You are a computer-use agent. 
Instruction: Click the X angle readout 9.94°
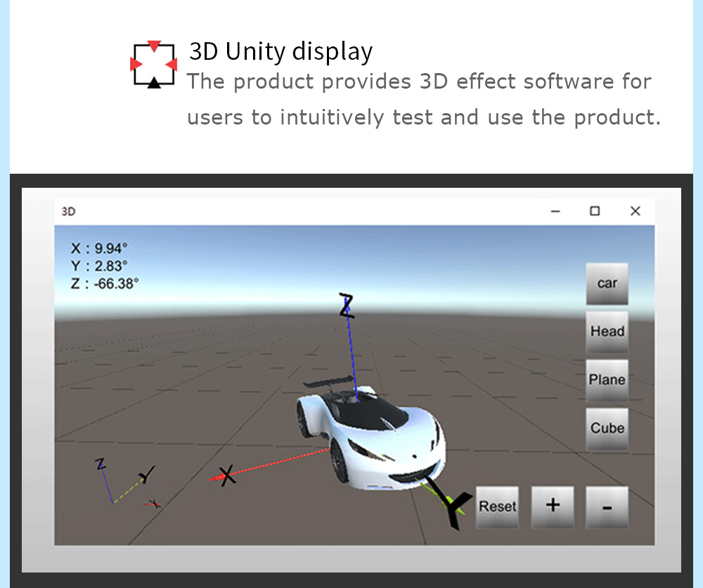coord(99,248)
